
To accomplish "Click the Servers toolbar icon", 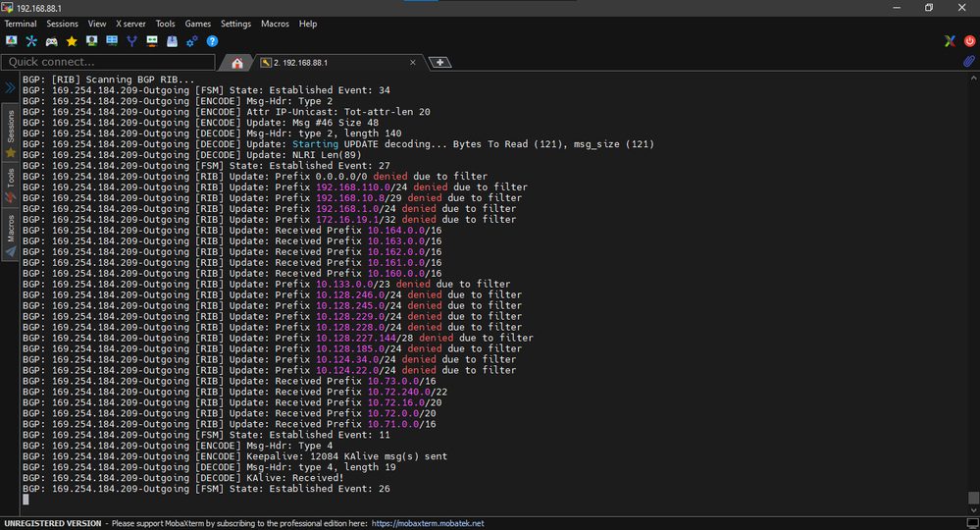I will tap(31, 41).
